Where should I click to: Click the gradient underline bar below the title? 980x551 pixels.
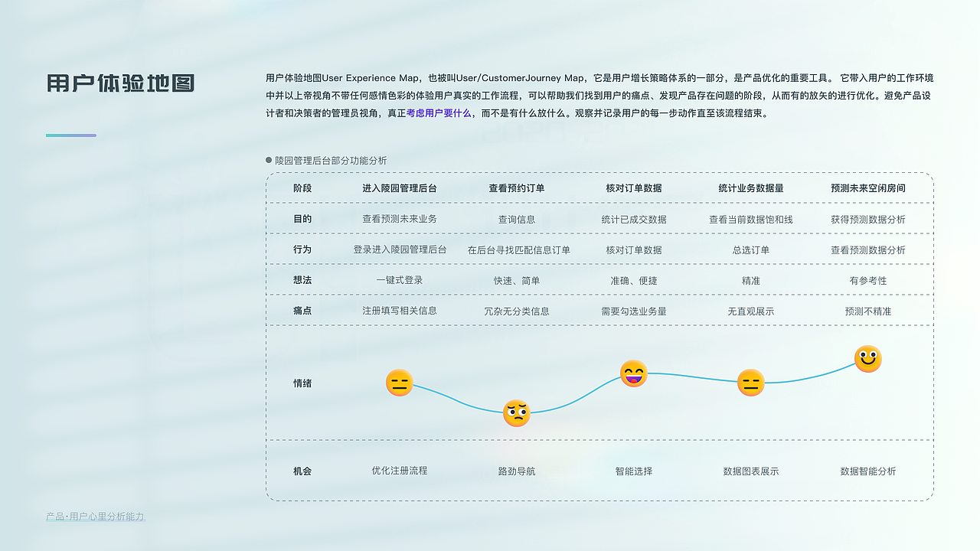pos(70,135)
